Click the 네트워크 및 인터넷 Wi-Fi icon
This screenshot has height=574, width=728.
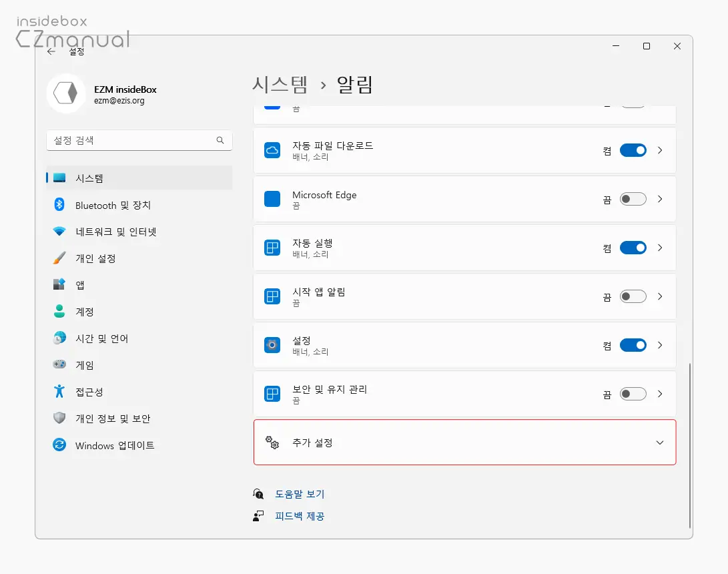pos(59,232)
